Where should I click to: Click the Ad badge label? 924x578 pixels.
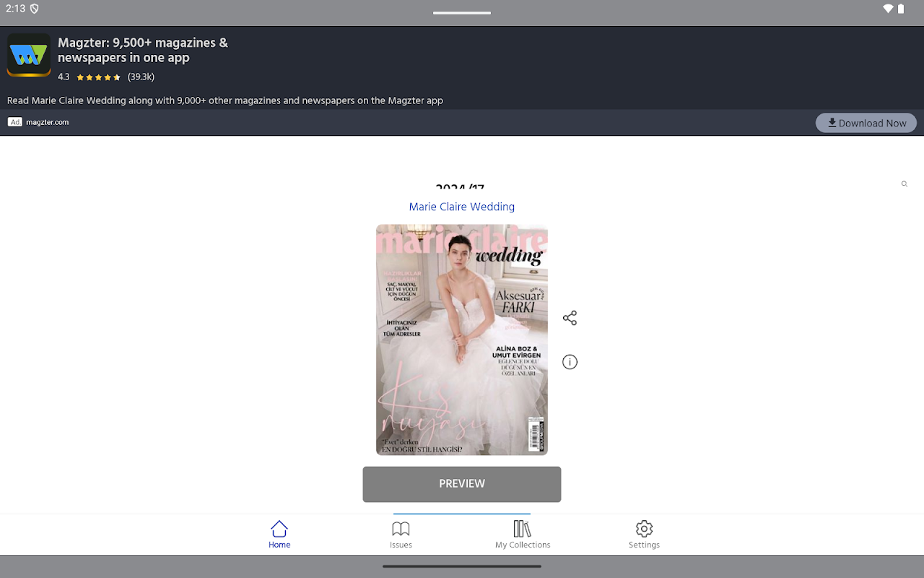pyautogui.click(x=15, y=122)
